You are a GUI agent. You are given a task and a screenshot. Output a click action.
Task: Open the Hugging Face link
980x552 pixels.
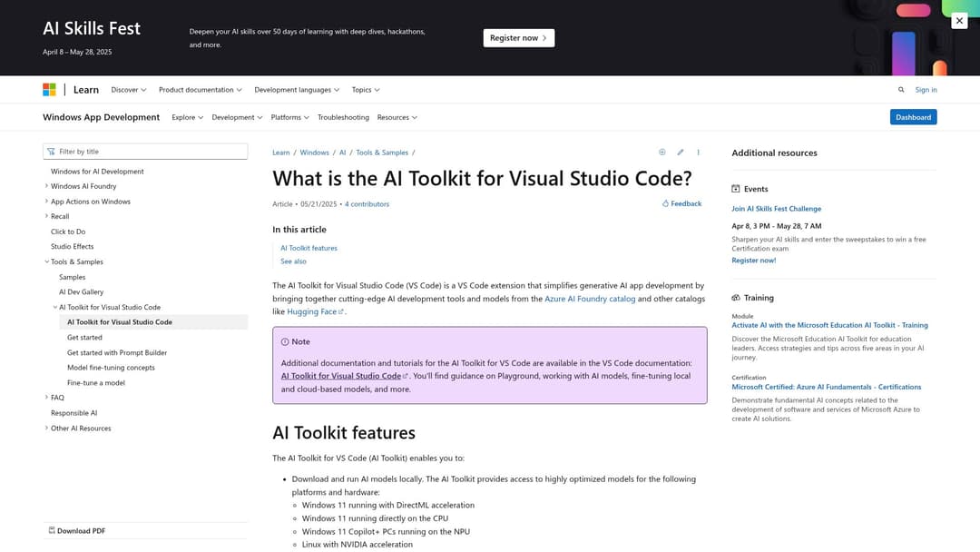click(314, 311)
